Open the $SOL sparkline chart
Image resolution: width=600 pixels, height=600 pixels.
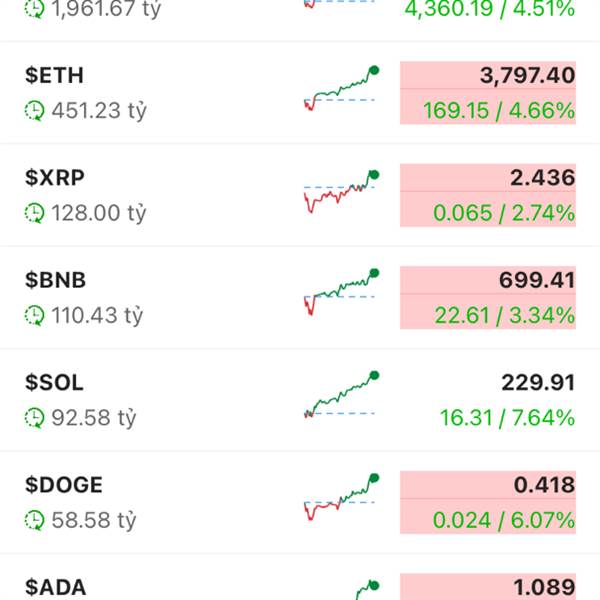pos(341,394)
